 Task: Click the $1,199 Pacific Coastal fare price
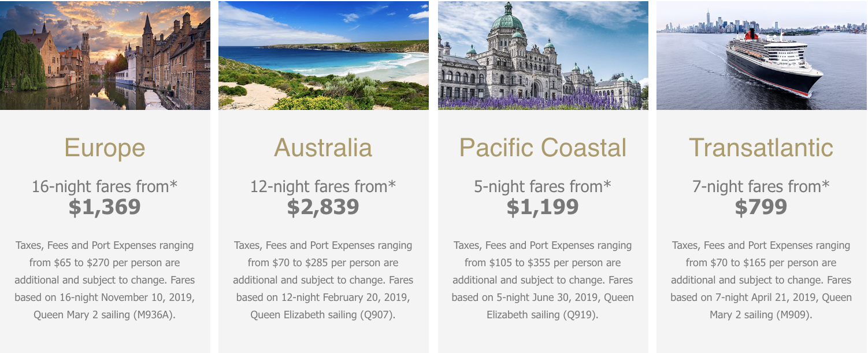543,207
